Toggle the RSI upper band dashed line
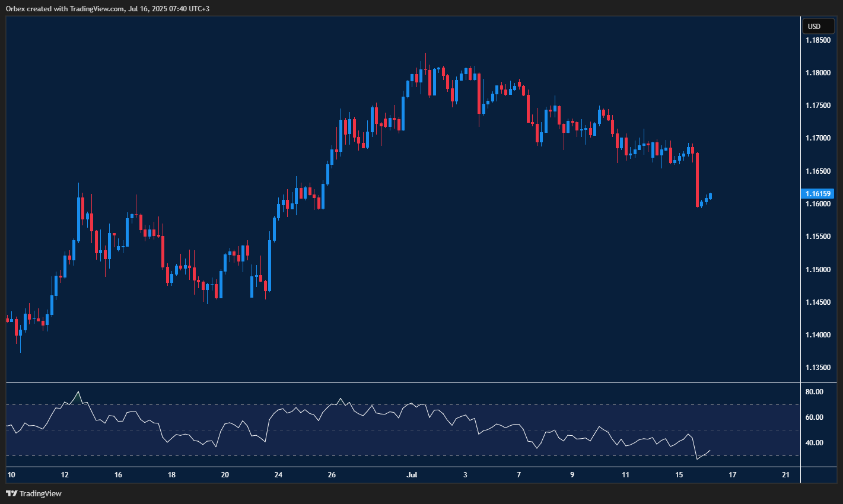The height and width of the screenshot is (504, 843). pyautogui.click(x=356, y=404)
